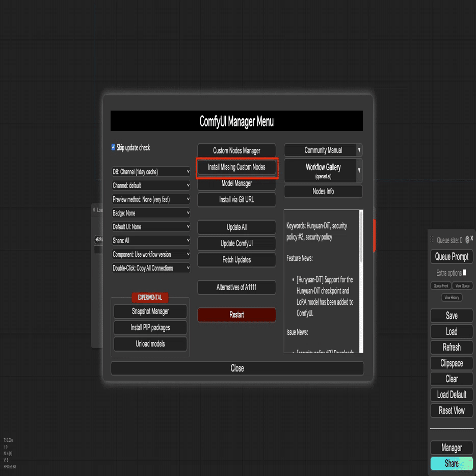Screen dimensions: 476x476
Task: Click the FPS counter text
Action: pyautogui.click(x=10, y=467)
